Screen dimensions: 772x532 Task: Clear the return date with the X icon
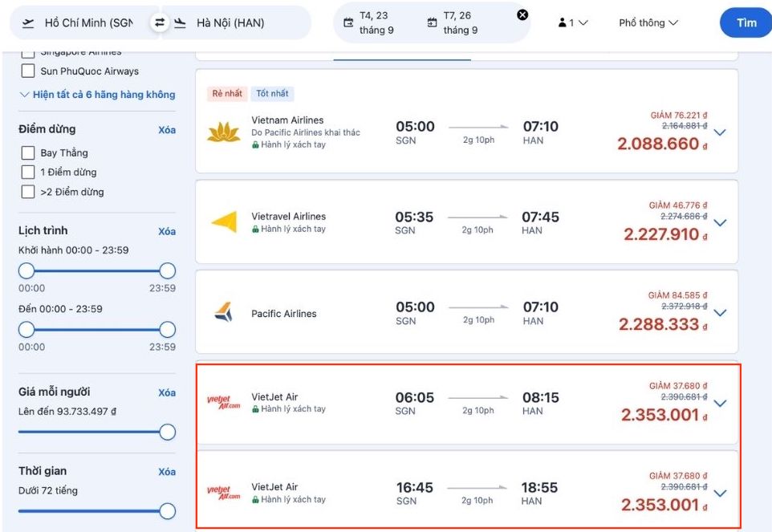pyautogui.click(x=522, y=14)
